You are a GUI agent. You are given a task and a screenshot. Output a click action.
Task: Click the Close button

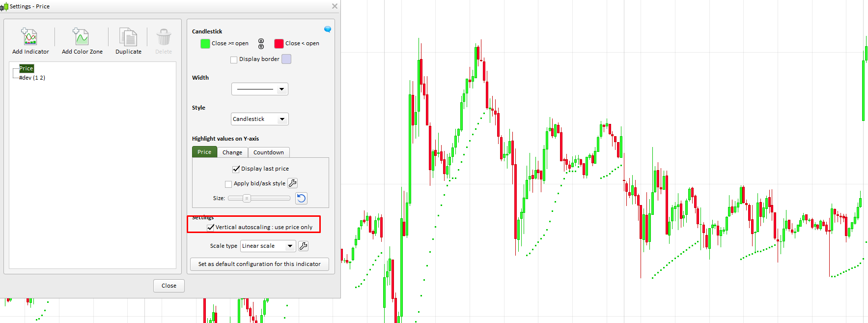coord(169,286)
